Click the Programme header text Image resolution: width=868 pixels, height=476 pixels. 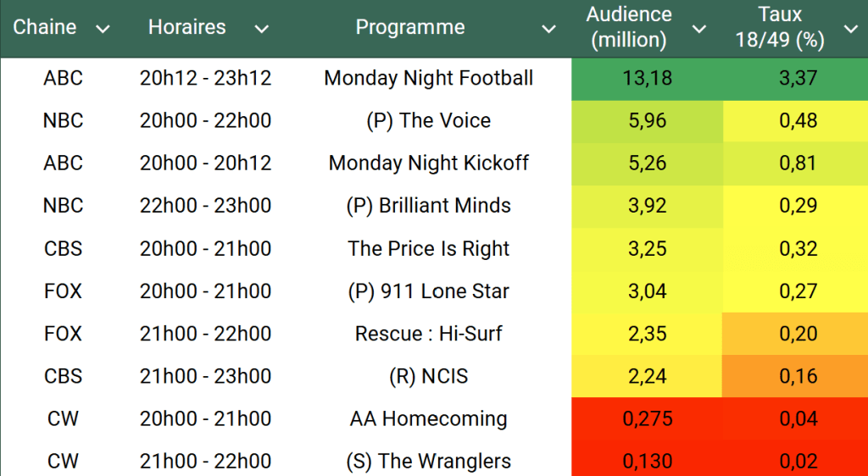(410, 27)
